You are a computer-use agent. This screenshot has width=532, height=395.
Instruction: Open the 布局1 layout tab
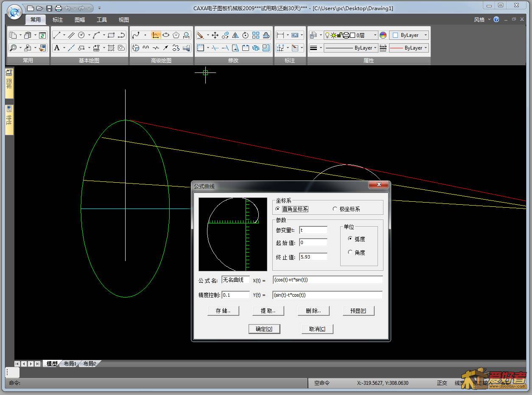(70, 364)
